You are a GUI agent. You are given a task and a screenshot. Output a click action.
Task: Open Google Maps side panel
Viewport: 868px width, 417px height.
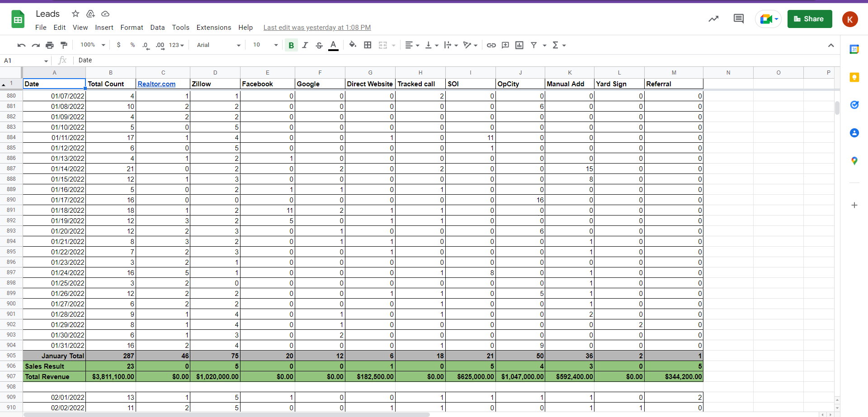[x=854, y=161]
